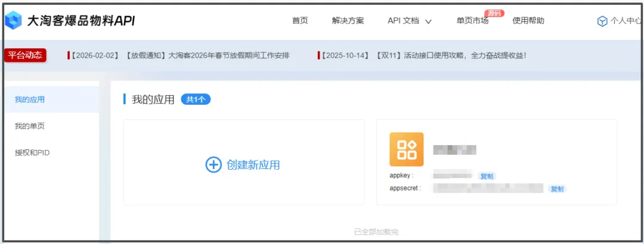This screenshot has width=644, height=244.
Task: Copy the appkey with 复制 button
Action: (x=487, y=176)
